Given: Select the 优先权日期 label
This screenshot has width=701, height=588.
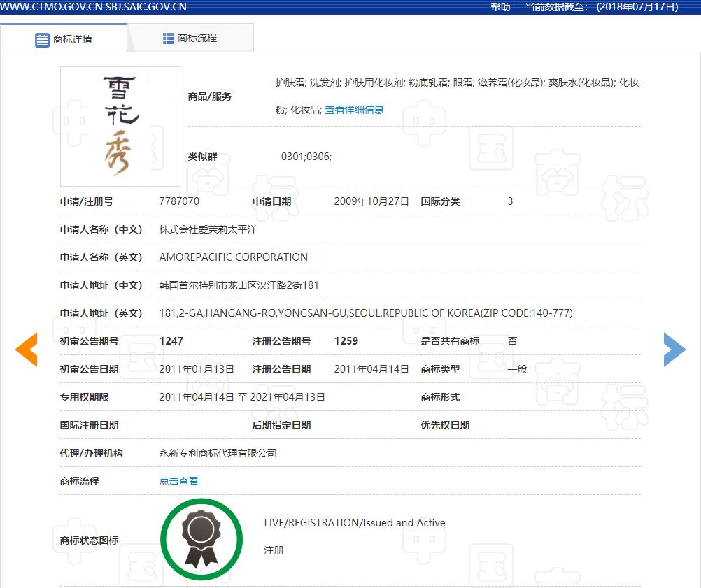Looking at the screenshot, I should point(445,425).
